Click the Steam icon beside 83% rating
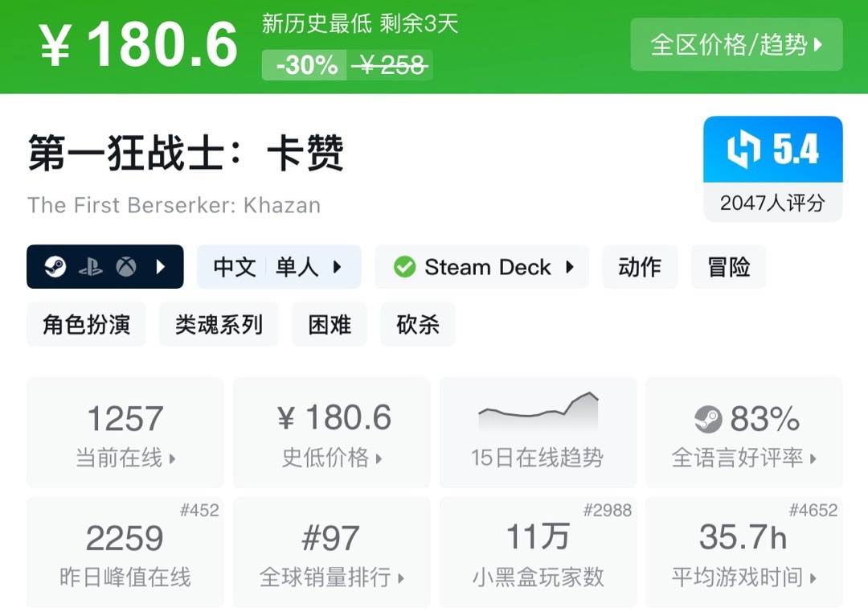The height and width of the screenshot is (612, 868). click(x=708, y=419)
